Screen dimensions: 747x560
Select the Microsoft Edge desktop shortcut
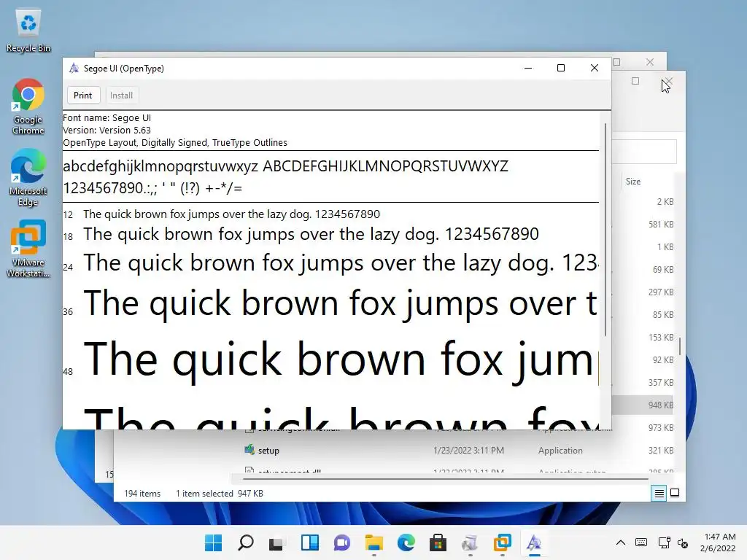tap(28, 178)
